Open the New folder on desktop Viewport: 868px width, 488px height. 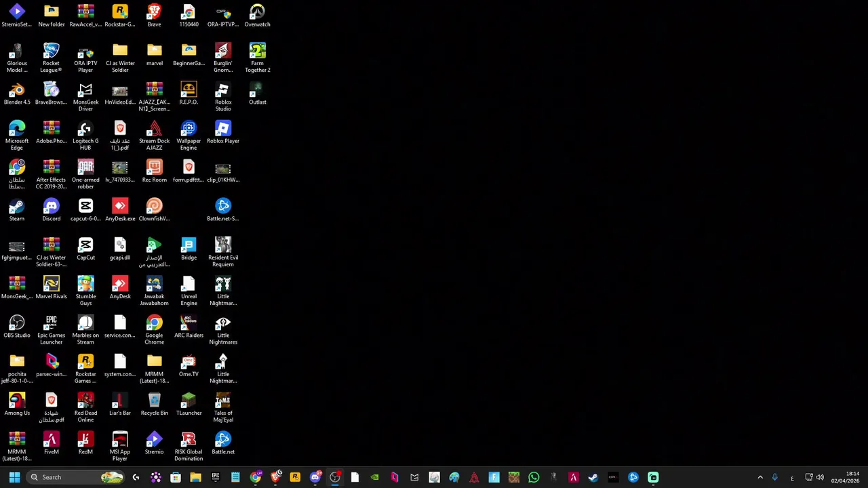coord(51,16)
